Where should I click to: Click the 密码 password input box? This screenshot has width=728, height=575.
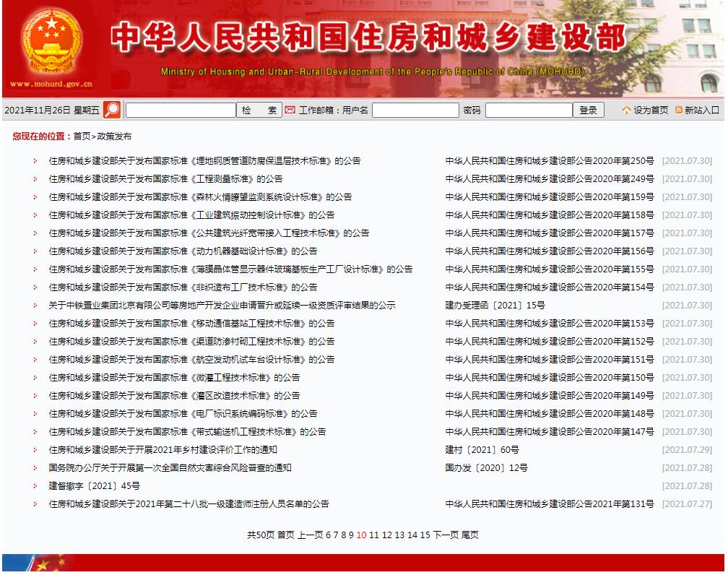(528, 110)
